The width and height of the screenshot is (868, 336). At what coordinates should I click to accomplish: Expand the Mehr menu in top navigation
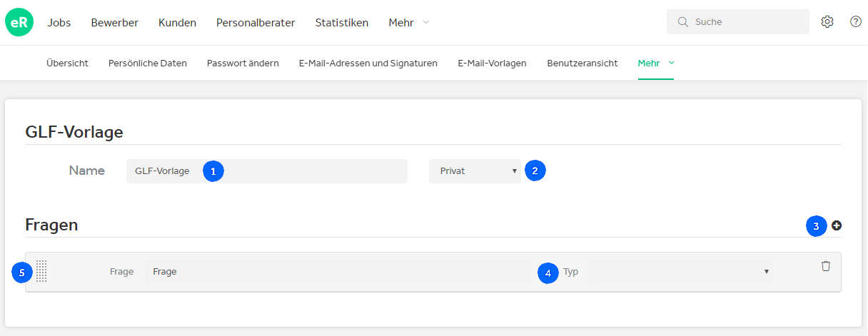click(409, 23)
